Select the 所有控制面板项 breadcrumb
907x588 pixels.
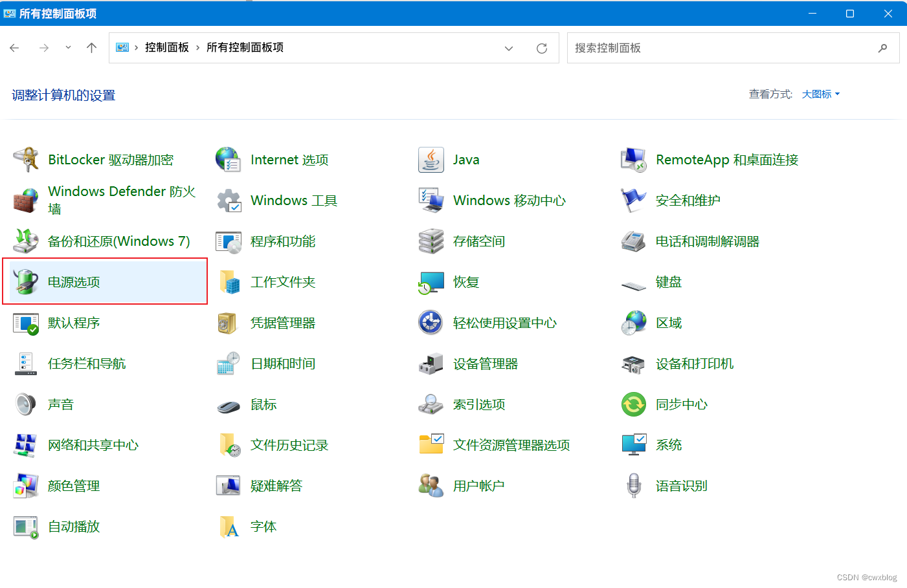tap(245, 48)
